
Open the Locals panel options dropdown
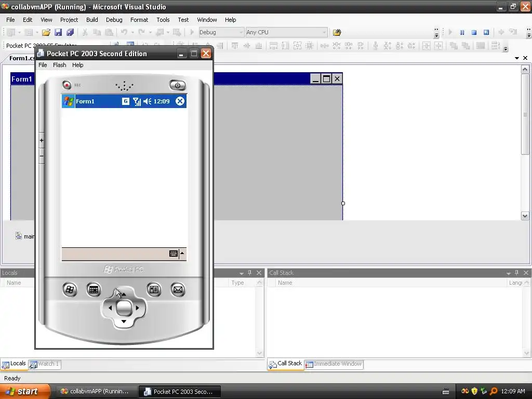pos(242,273)
